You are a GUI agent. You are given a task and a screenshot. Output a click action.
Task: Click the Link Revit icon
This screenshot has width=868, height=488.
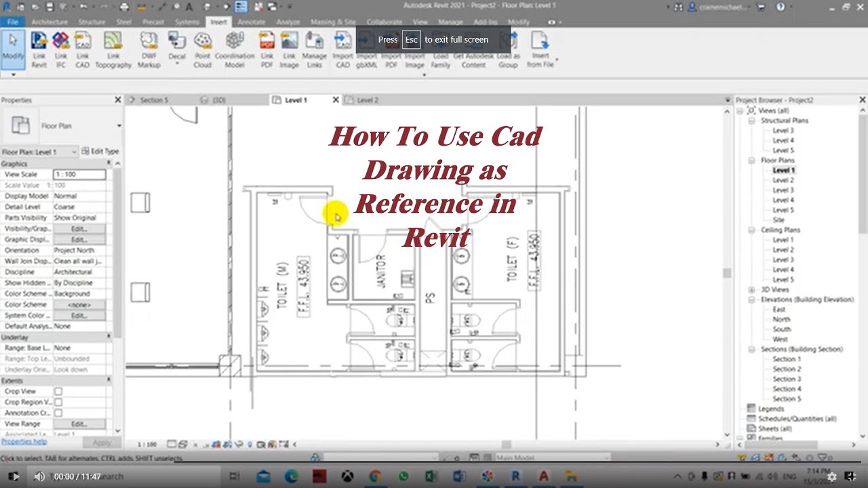tap(39, 49)
